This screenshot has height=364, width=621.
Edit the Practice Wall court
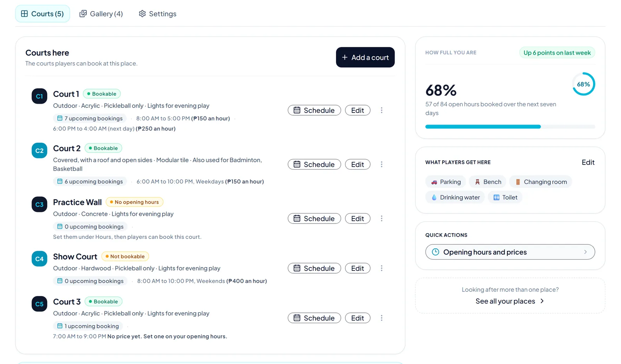[357, 218]
